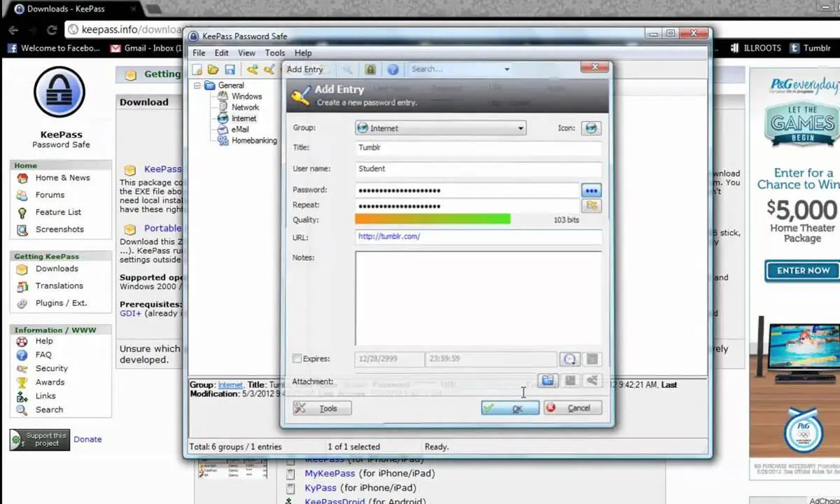This screenshot has height=504, width=840.
Task: Click the Tools toggle button in the Add Entry dialog
Action: (x=321, y=408)
